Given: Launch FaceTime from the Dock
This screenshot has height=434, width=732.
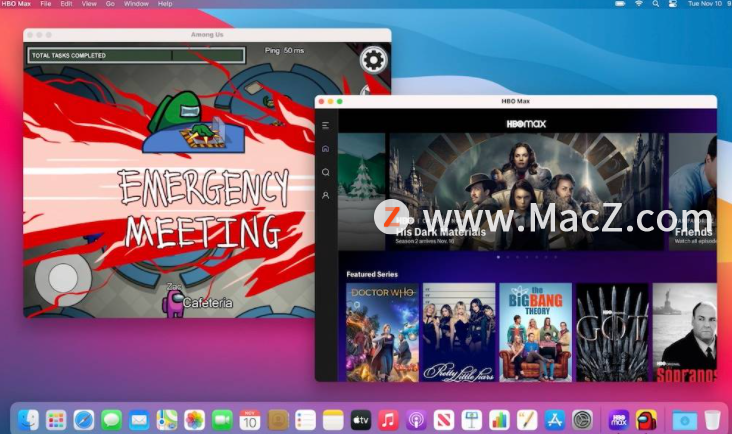Looking at the screenshot, I should [222, 420].
